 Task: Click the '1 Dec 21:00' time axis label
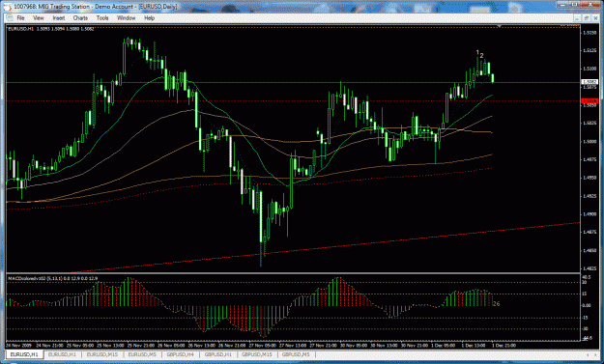coord(504,346)
